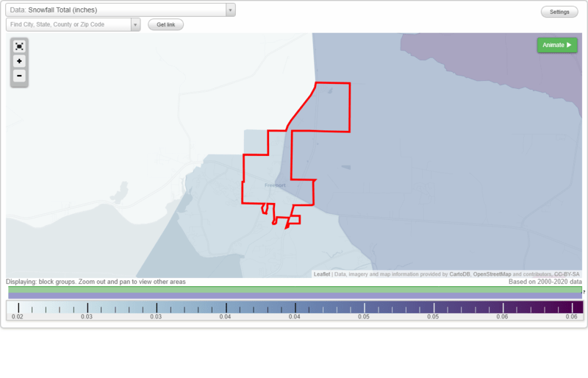
Task: Start the Animate playback button
Action: pyautogui.click(x=557, y=45)
